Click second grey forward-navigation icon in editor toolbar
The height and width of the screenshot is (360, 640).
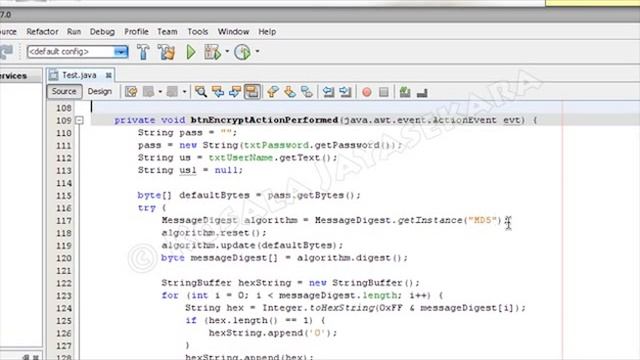173,92
